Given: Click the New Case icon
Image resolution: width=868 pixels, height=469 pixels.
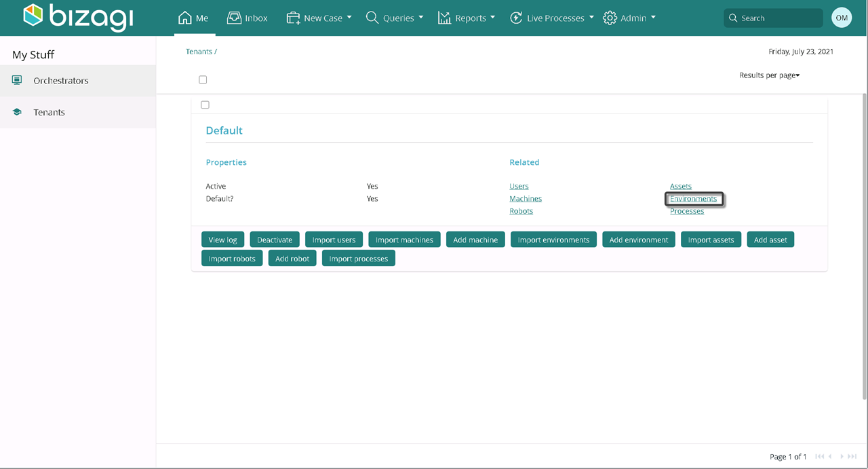Looking at the screenshot, I should point(293,18).
